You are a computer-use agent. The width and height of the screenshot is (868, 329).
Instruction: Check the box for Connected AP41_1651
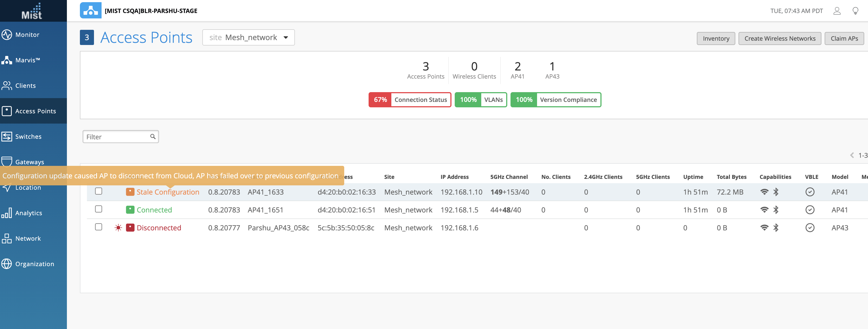click(x=98, y=209)
